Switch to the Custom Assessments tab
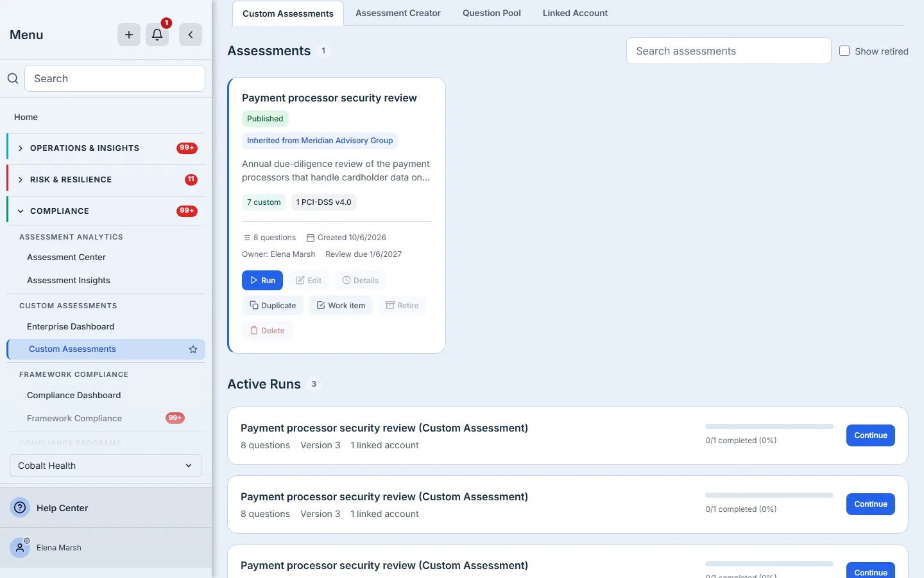The width and height of the screenshot is (924, 578). 288,13
